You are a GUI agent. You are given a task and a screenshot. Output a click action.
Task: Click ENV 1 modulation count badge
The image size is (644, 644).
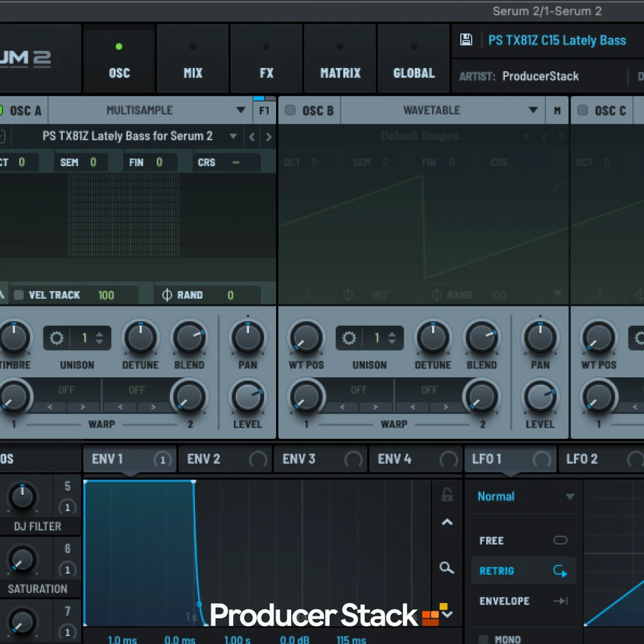tap(163, 460)
